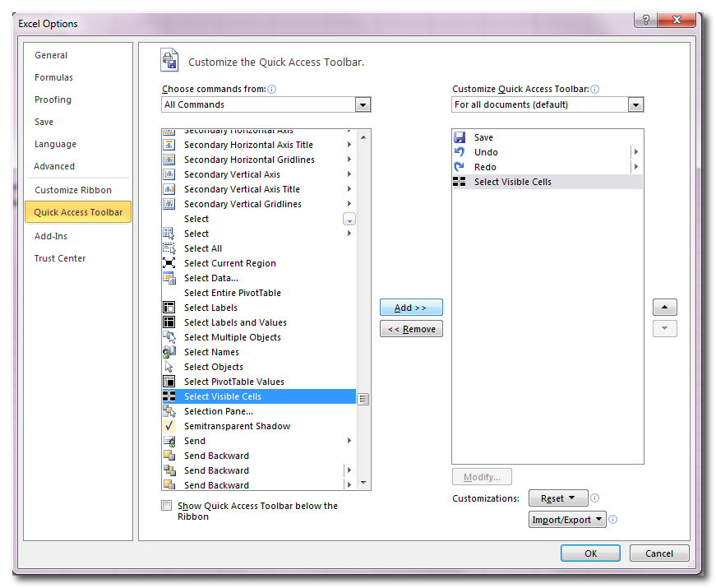The height and width of the screenshot is (588, 716).
Task: Click the Select Multiple Objects icon
Action: [x=170, y=337]
